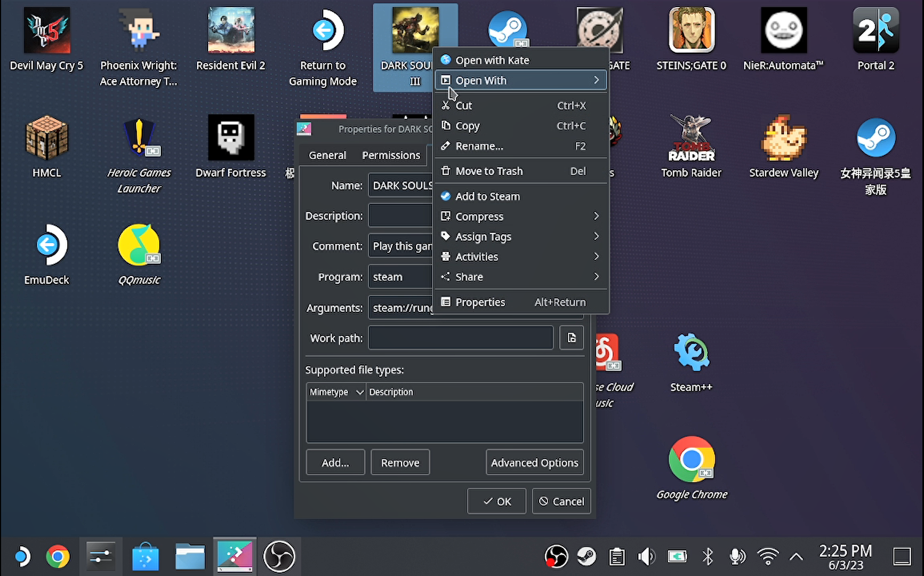Expand the Compress submenu

click(x=521, y=217)
